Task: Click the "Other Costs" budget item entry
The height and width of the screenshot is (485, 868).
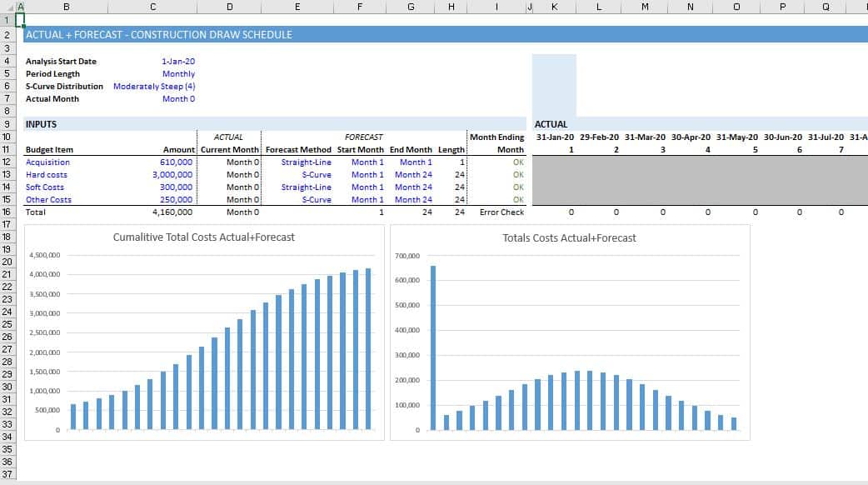Action: click(x=49, y=199)
